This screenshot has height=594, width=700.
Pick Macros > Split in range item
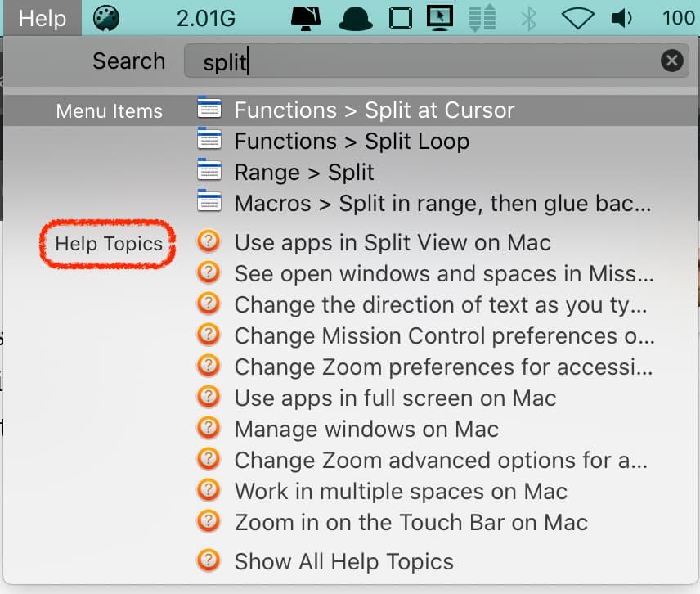(442, 203)
